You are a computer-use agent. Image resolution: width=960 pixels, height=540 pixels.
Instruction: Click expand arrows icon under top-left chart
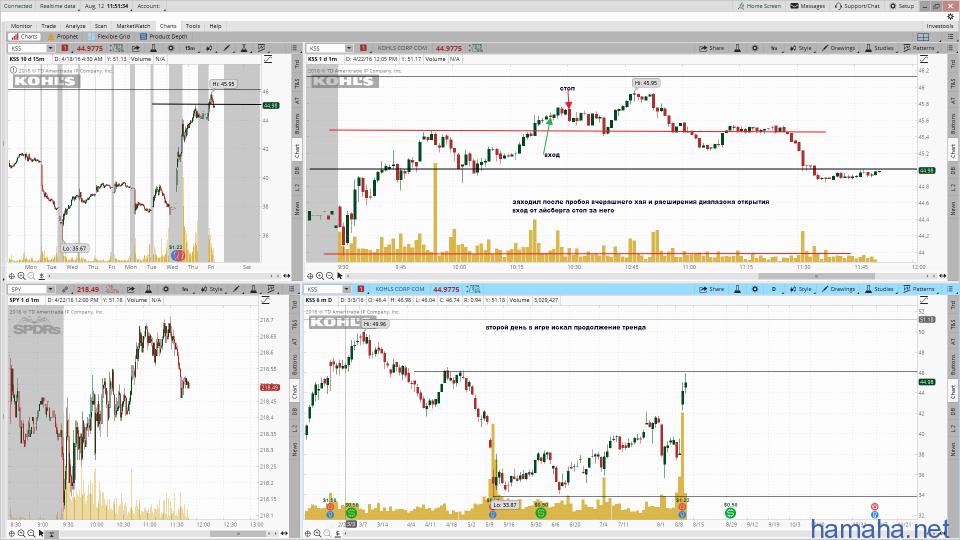[286, 276]
